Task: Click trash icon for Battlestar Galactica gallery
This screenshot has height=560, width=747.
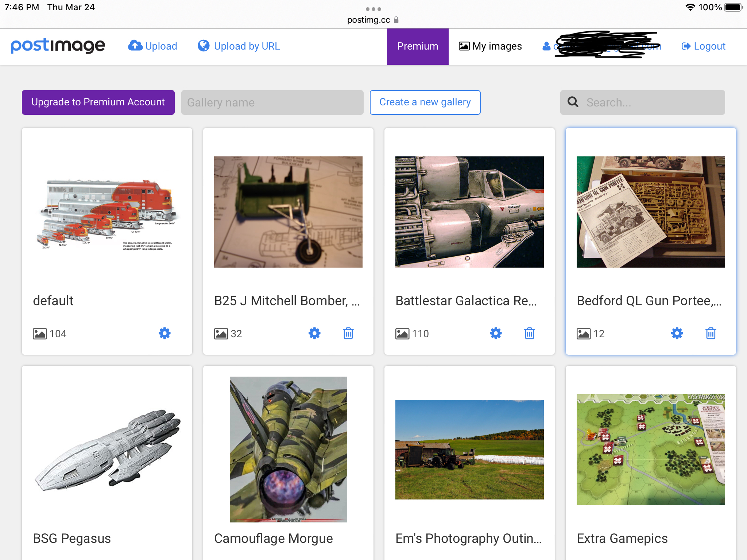Action: click(530, 333)
